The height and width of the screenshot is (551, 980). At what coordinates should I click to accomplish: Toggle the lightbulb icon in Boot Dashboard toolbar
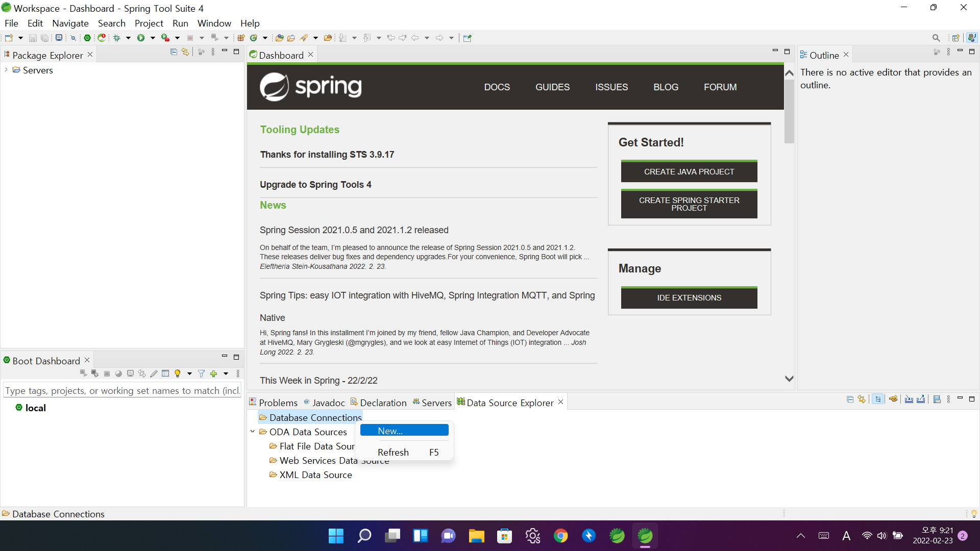point(178,374)
